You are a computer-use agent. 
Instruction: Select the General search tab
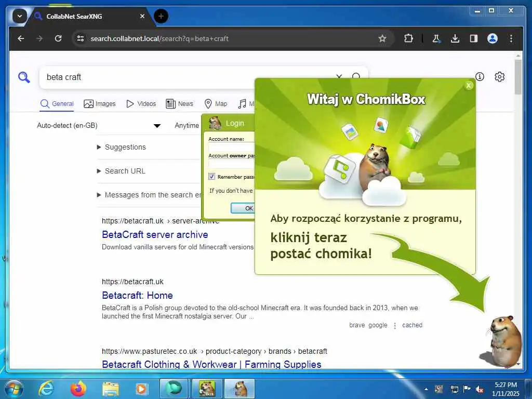tap(57, 104)
